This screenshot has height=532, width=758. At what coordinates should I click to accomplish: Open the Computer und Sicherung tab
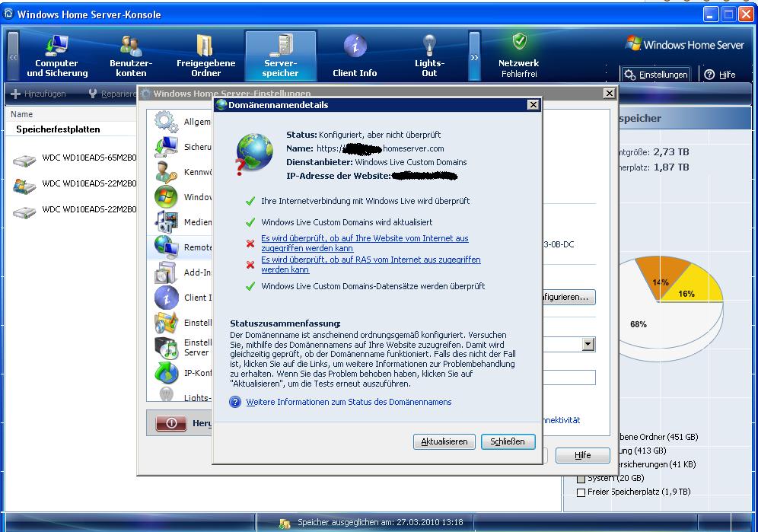[x=57, y=56]
